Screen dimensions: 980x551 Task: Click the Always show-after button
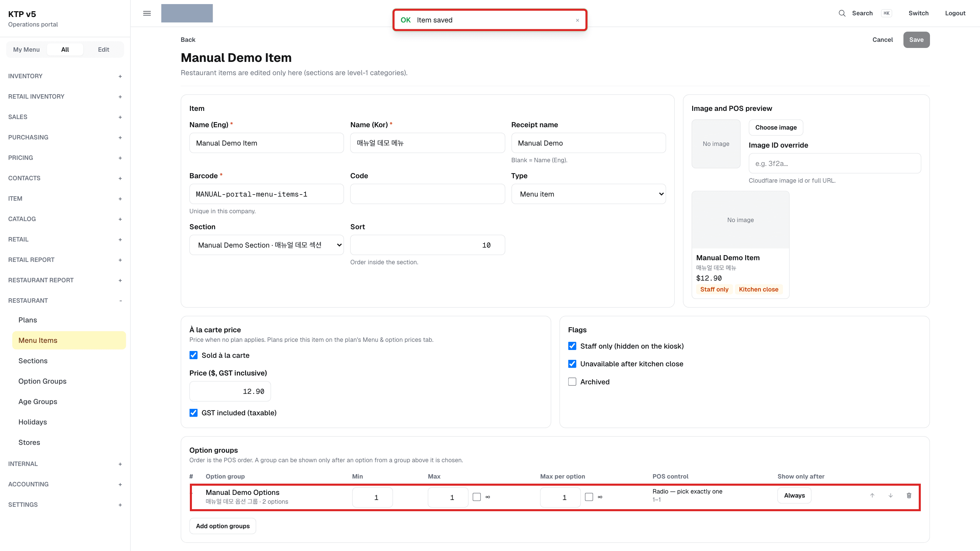pos(794,496)
